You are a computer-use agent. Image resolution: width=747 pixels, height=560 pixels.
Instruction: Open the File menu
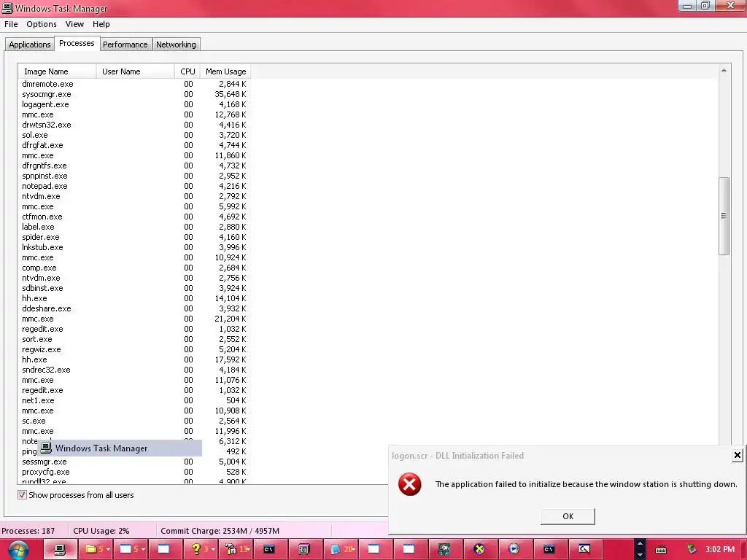point(11,24)
